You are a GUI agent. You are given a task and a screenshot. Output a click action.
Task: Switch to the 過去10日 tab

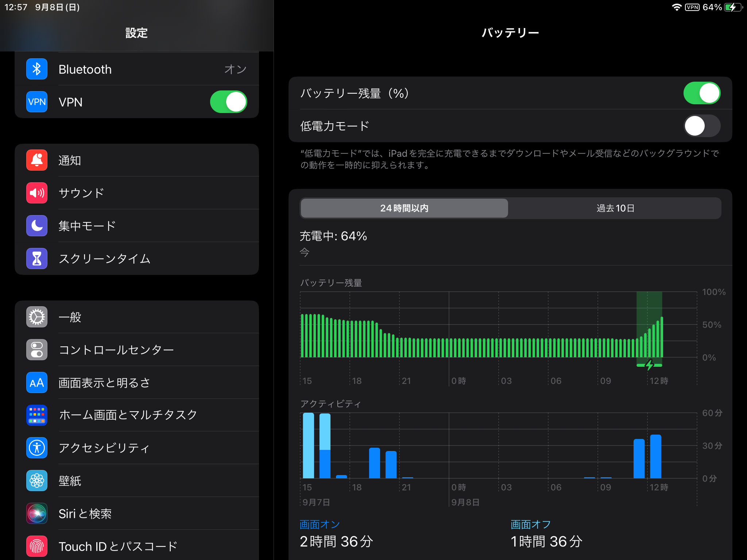(615, 208)
